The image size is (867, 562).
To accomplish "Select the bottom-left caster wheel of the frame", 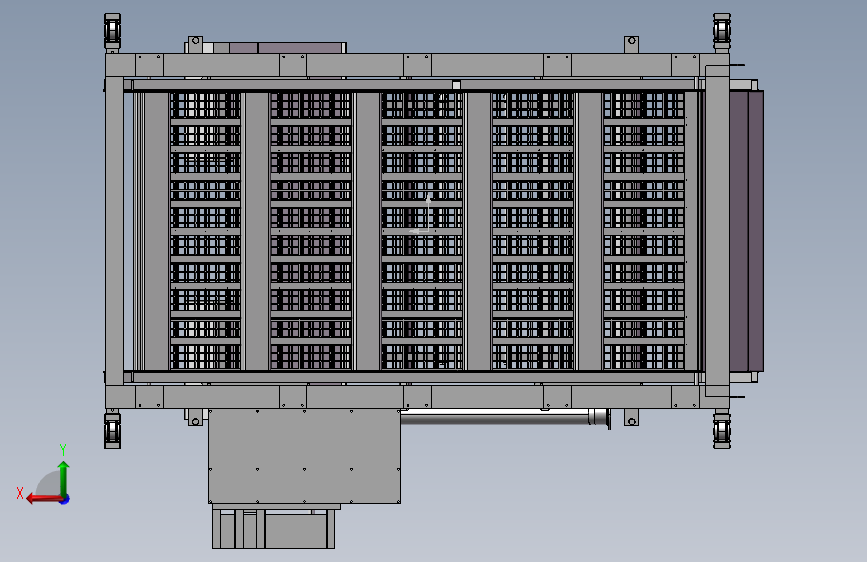I will tap(112, 430).
